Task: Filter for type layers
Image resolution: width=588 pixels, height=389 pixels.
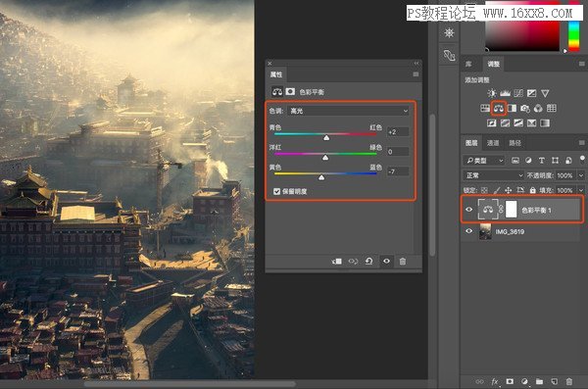Action: (542, 161)
